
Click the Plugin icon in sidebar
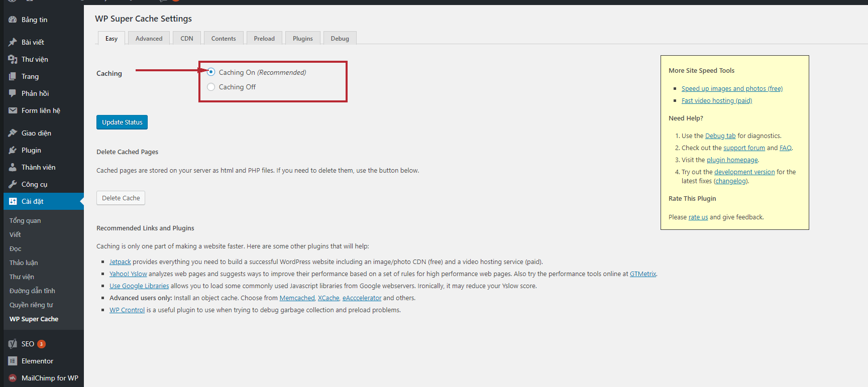(x=13, y=150)
